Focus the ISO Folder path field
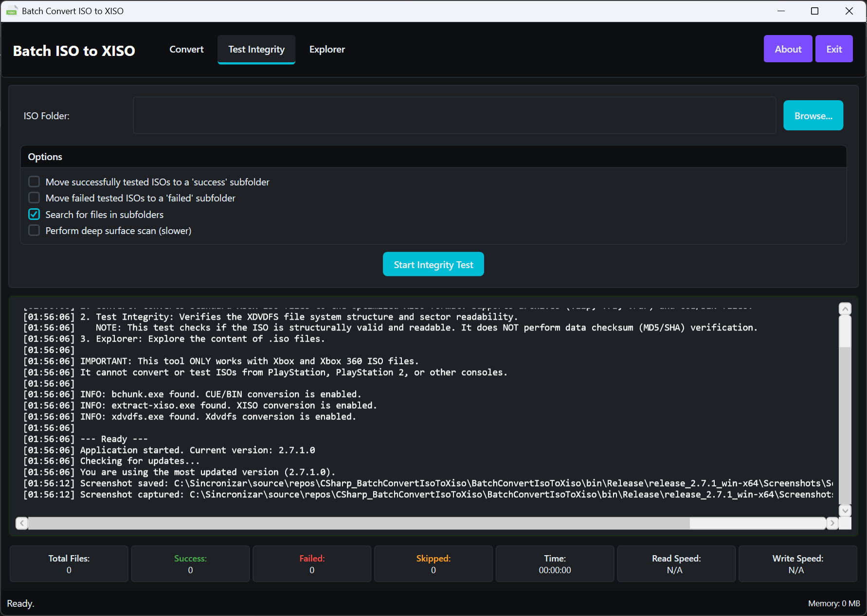The height and width of the screenshot is (616, 867). click(454, 115)
